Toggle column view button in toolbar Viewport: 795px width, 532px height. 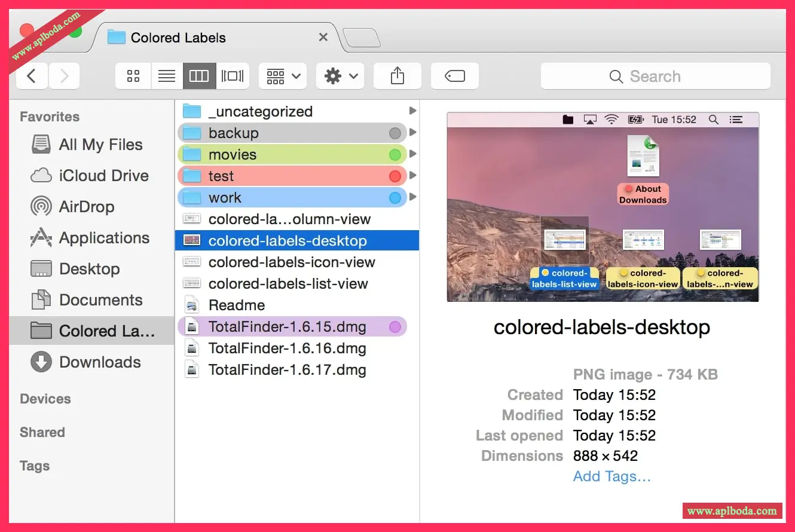199,76
